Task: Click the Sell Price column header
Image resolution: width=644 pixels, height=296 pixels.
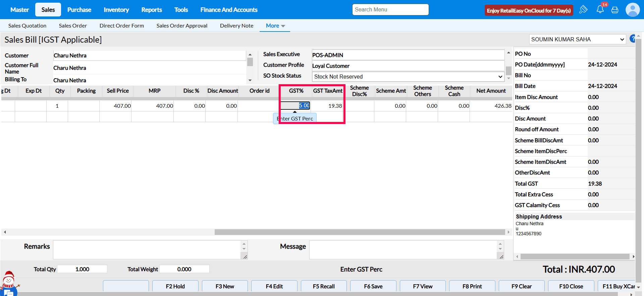Action: [x=118, y=91]
